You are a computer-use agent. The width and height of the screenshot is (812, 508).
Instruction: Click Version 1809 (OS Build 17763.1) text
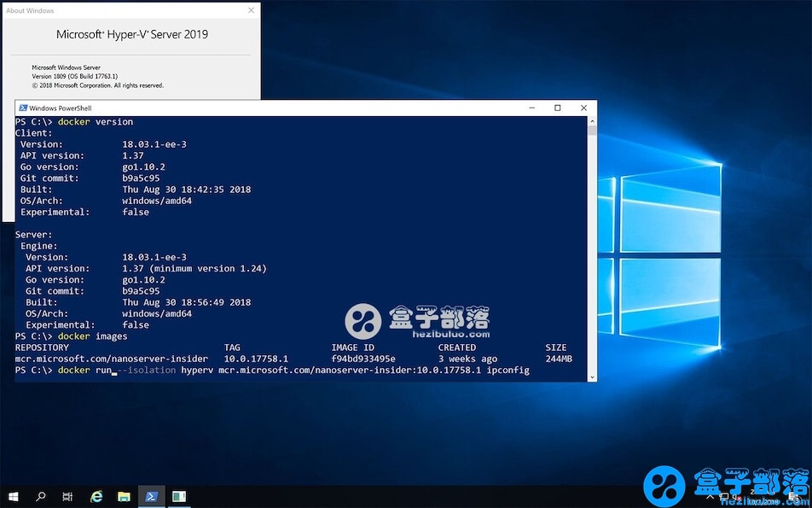click(74, 76)
